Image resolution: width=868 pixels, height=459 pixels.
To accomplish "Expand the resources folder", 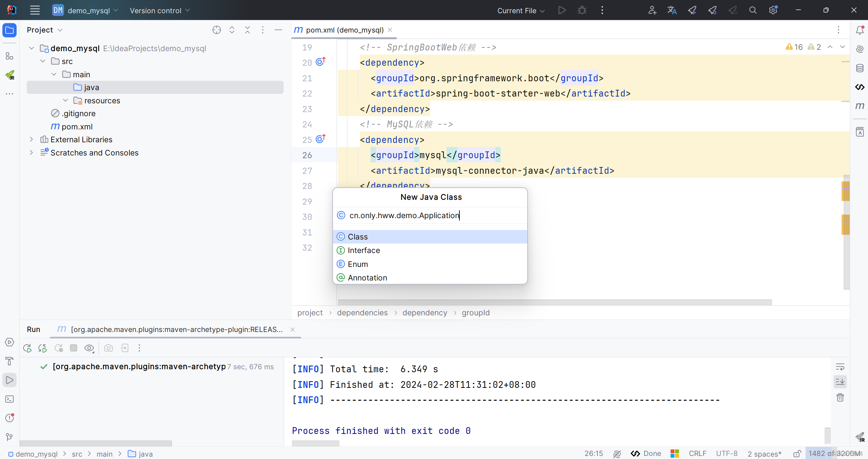I will 65,100.
